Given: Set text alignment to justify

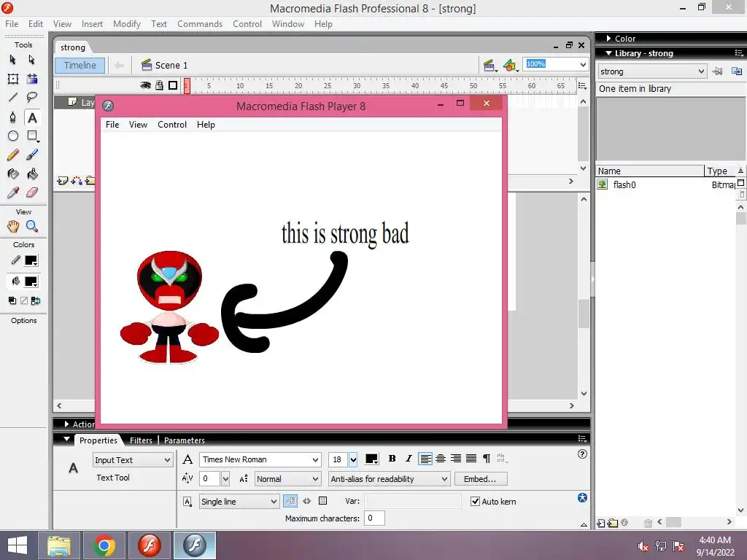Looking at the screenshot, I should tap(471, 459).
